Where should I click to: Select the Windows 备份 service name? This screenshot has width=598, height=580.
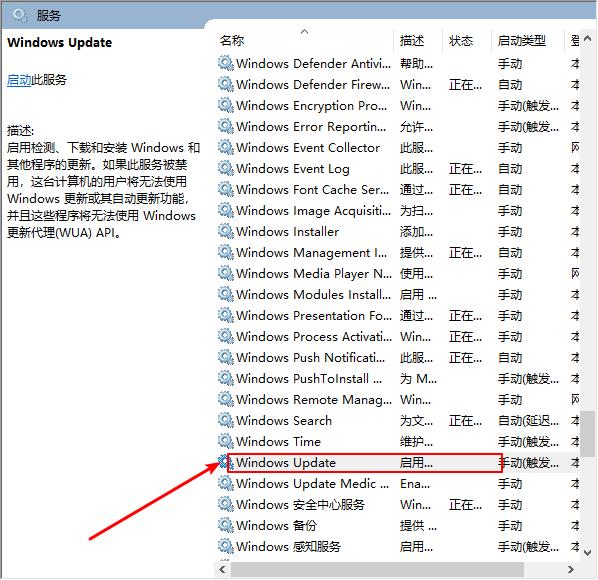click(x=276, y=525)
